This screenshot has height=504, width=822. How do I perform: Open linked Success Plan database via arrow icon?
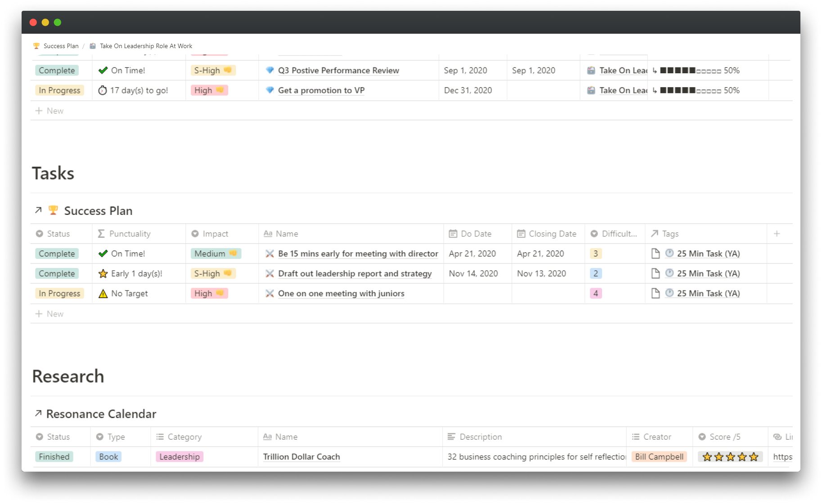[x=39, y=210]
